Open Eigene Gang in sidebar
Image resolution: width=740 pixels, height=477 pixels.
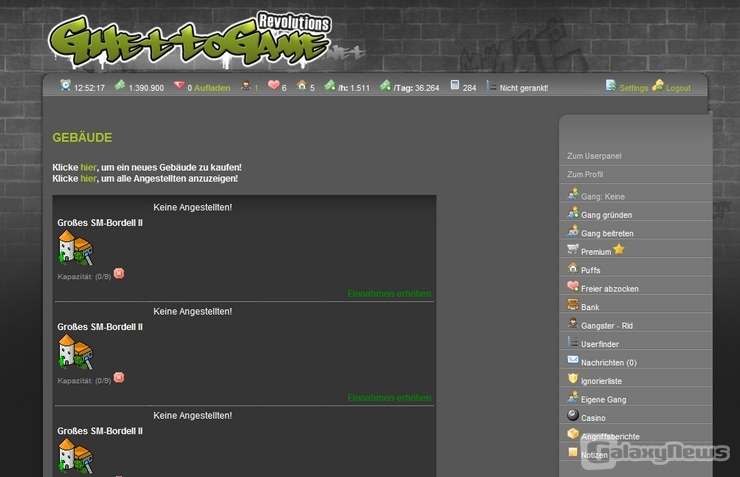tap(604, 400)
